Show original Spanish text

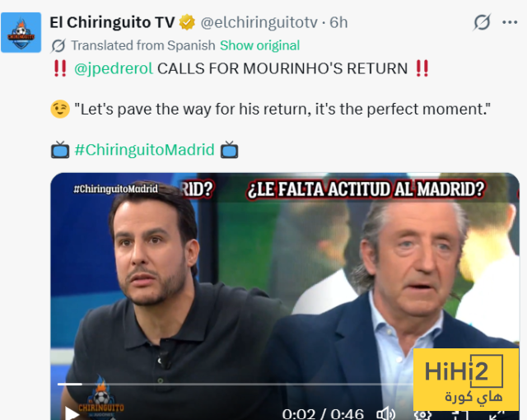coord(259,45)
